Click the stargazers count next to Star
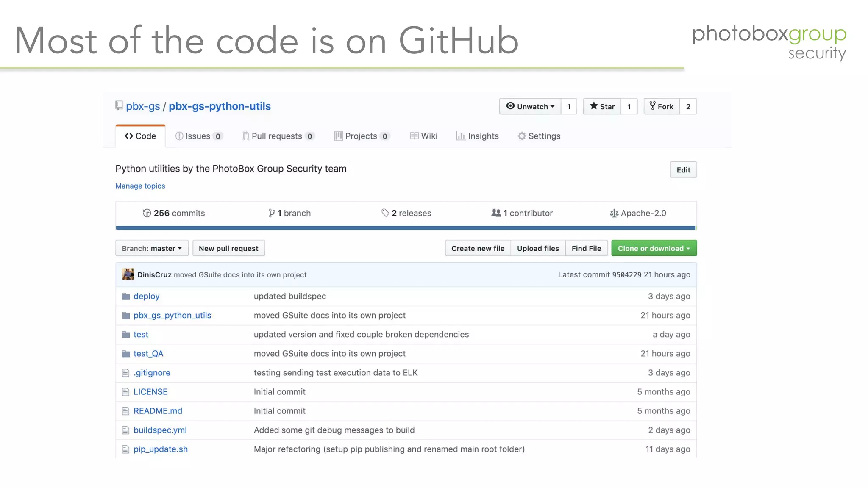This screenshot has width=868, height=488. coord(629,106)
